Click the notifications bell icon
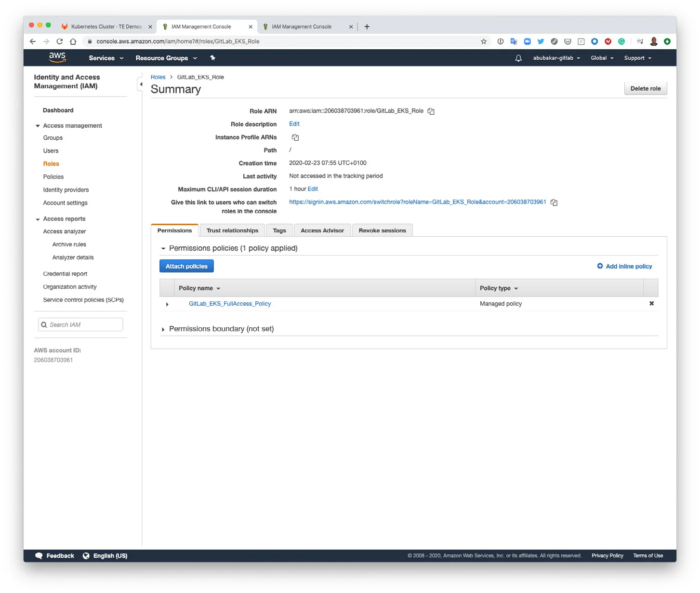700x593 pixels. tap(518, 58)
